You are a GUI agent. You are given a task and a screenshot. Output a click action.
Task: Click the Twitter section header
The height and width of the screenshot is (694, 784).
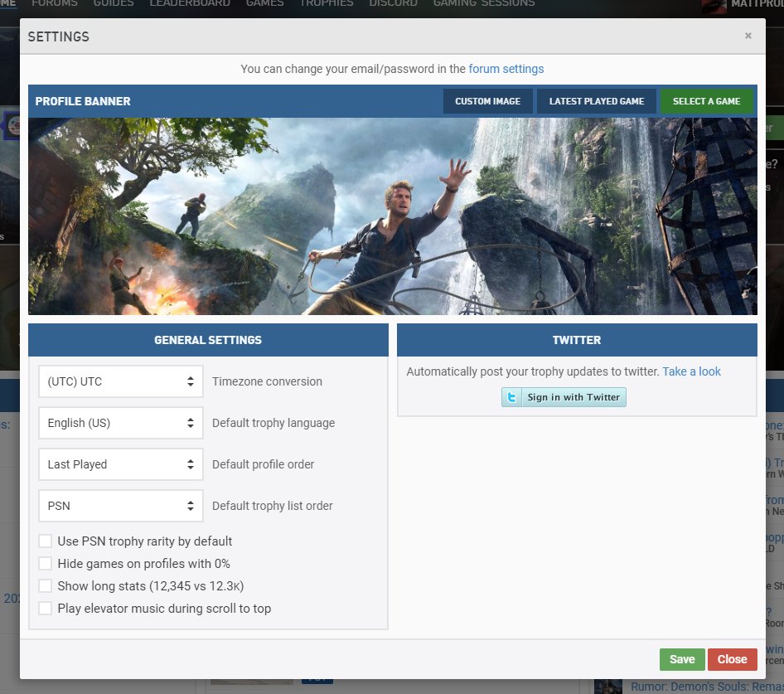(x=577, y=340)
